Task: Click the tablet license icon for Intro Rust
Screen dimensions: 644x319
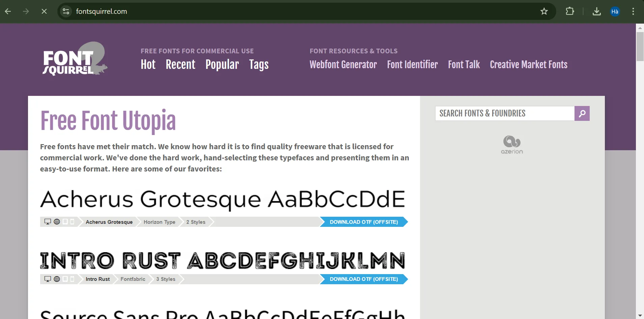Action: [66, 279]
